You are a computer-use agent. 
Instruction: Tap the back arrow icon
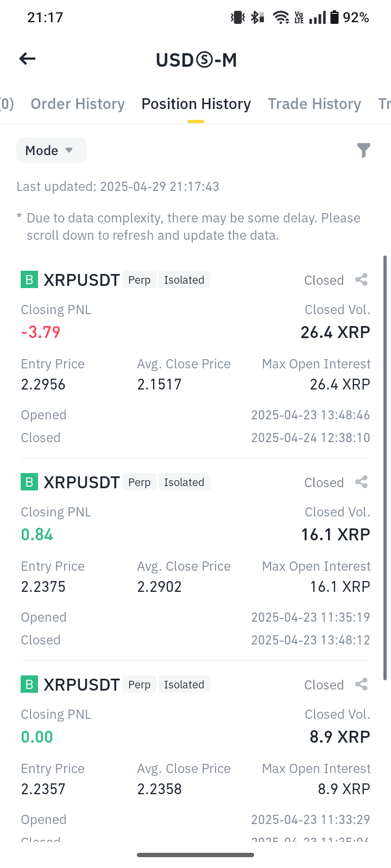(27, 59)
